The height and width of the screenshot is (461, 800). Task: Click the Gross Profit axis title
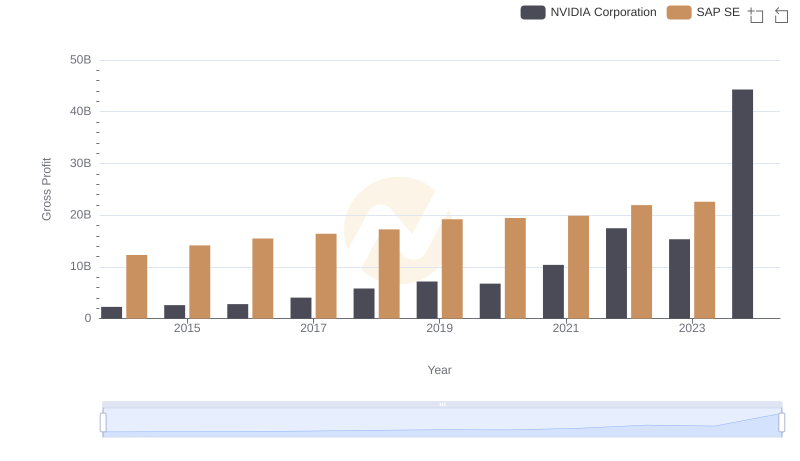point(46,189)
